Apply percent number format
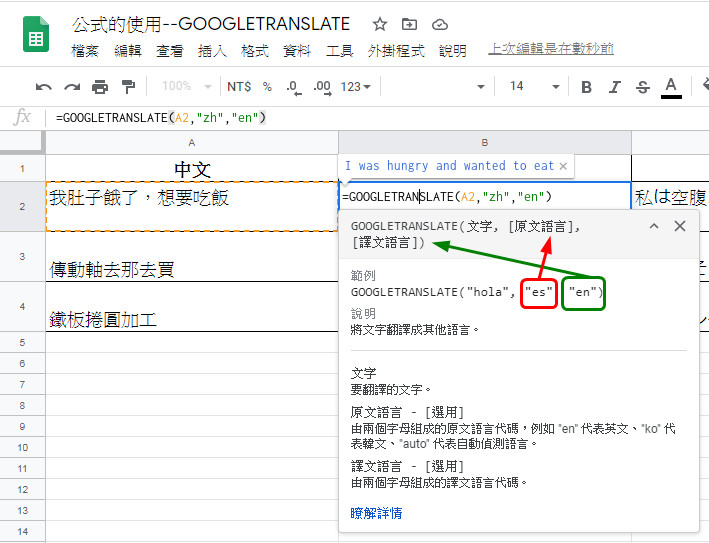The height and width of the screenshot is (543, 709). point(267,86)
